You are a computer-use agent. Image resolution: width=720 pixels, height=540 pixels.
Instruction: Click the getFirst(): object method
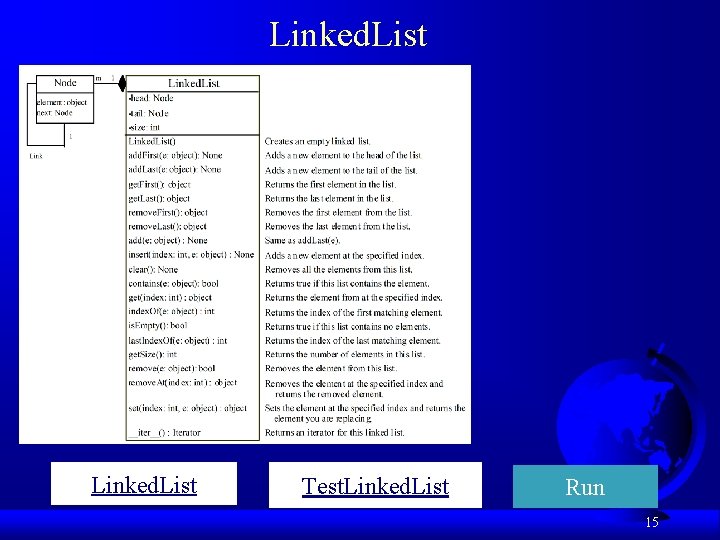(159, 185)
